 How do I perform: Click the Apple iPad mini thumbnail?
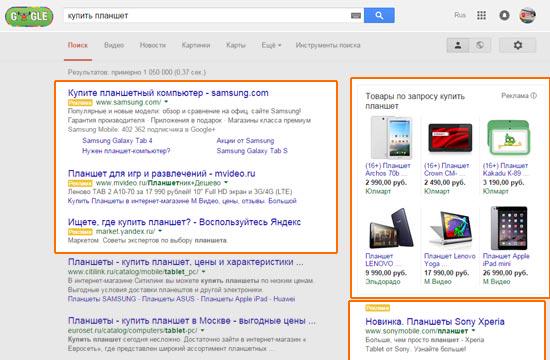click(509, 228)
